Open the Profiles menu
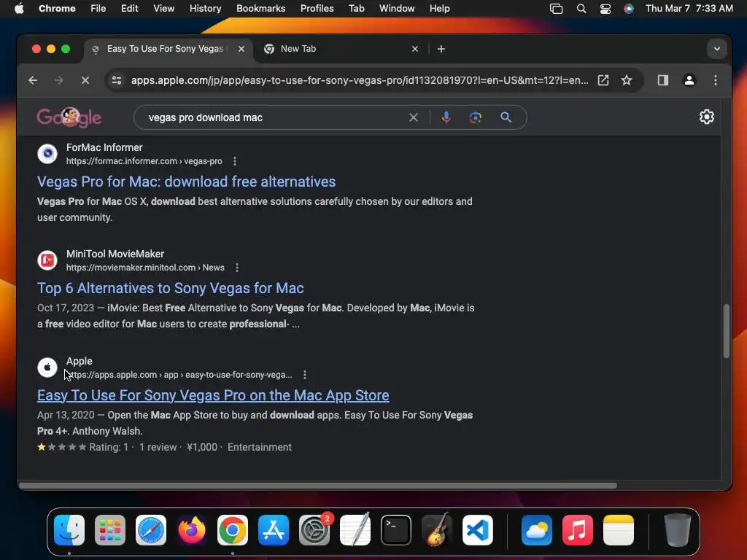 pos(317,8)
